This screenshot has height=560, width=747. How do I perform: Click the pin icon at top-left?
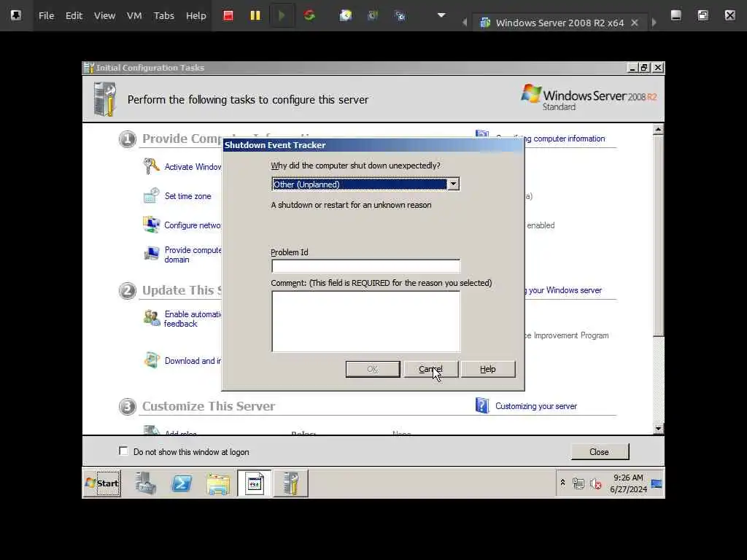[16, 15]
